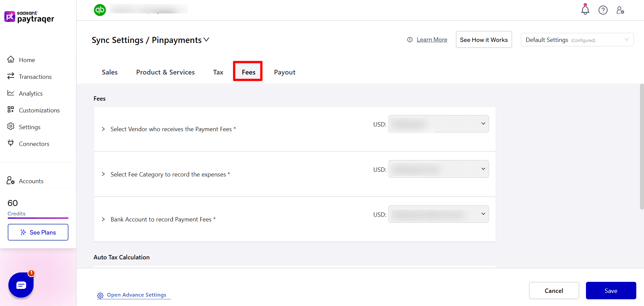
Task: Click the Save button
Action: pyautogui.click(x=611, y=291)
